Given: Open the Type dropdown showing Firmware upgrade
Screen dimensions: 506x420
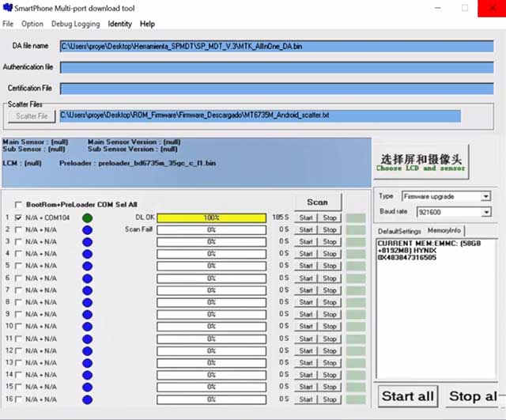Looking at the screenshot, I should click(x=446, y=196).
